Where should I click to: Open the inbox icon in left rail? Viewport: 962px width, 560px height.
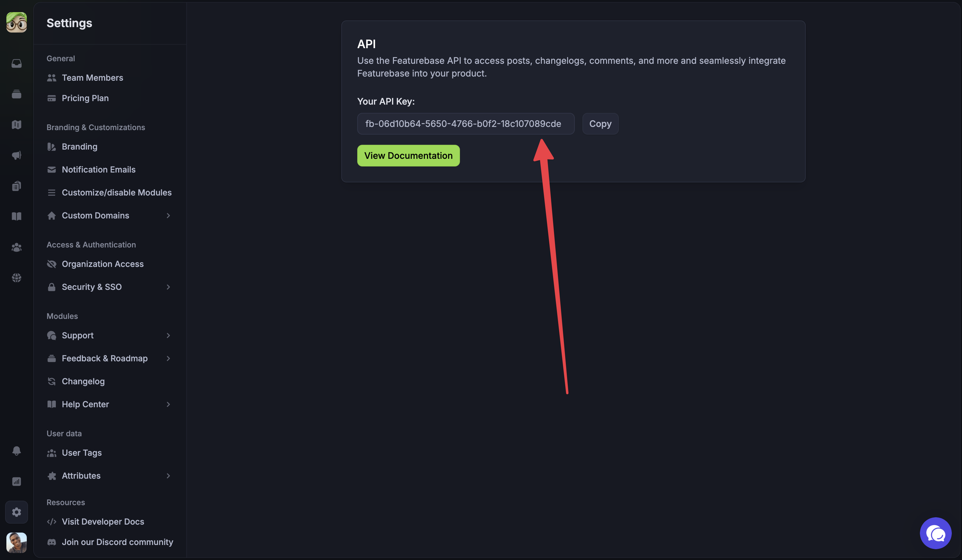tap(16, 63)
